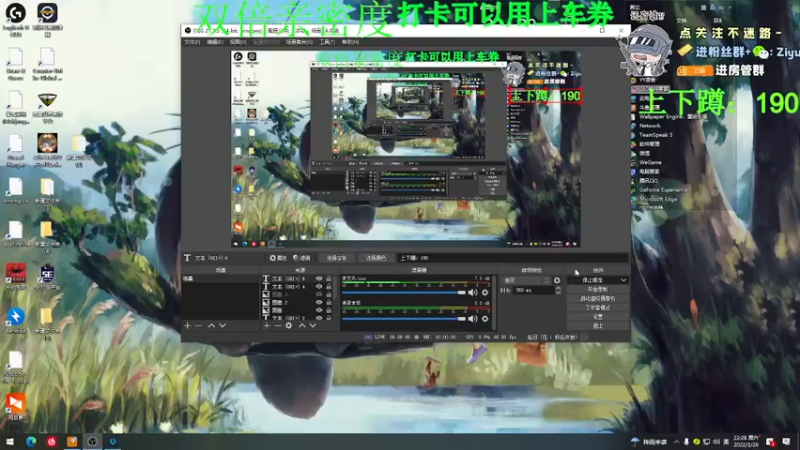The image size is (800, 450).
Task: Select 文本 (GDI+) 6 in Sources list
Action: click(x=288, y=279)
